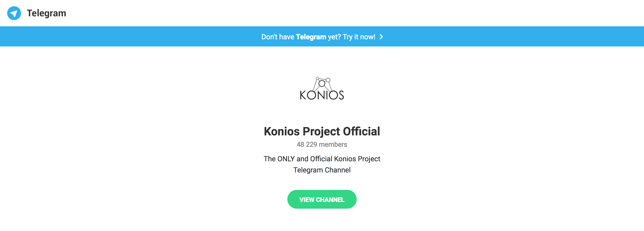
Task: Click the letter K in KONIOS wordmark
Action: [303, 95]
